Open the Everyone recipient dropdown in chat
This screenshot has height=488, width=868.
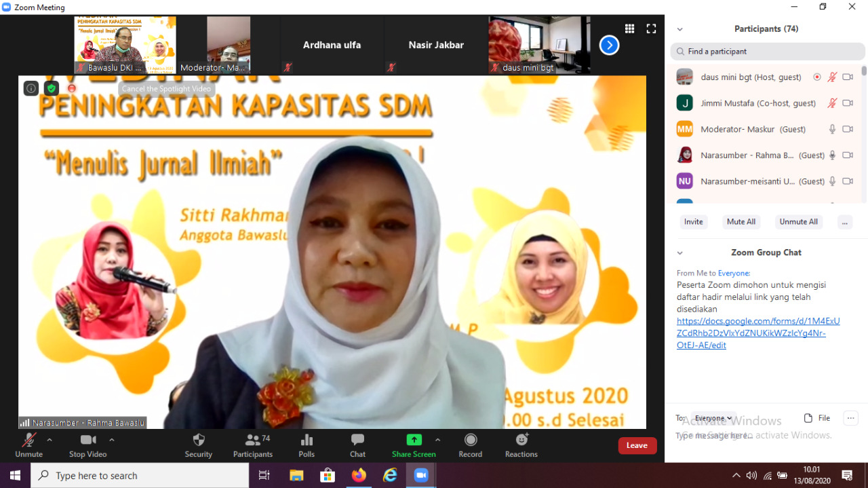pos(713,418)
